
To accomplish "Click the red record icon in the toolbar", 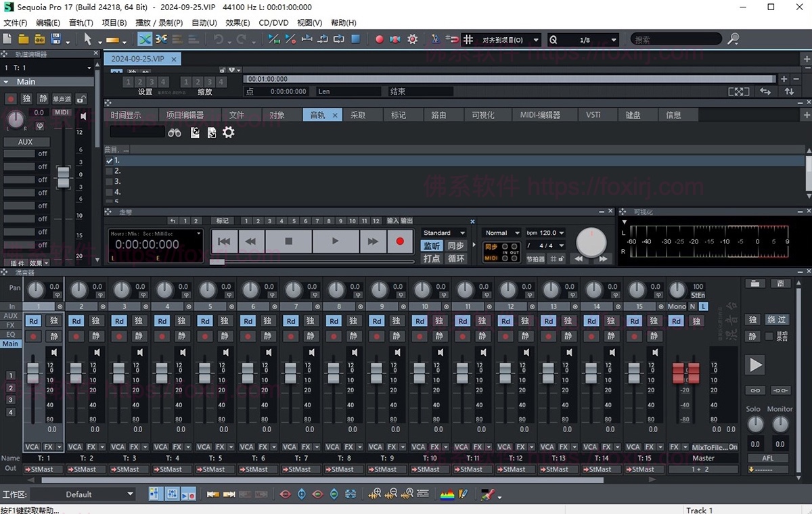I will click(379, 39).
